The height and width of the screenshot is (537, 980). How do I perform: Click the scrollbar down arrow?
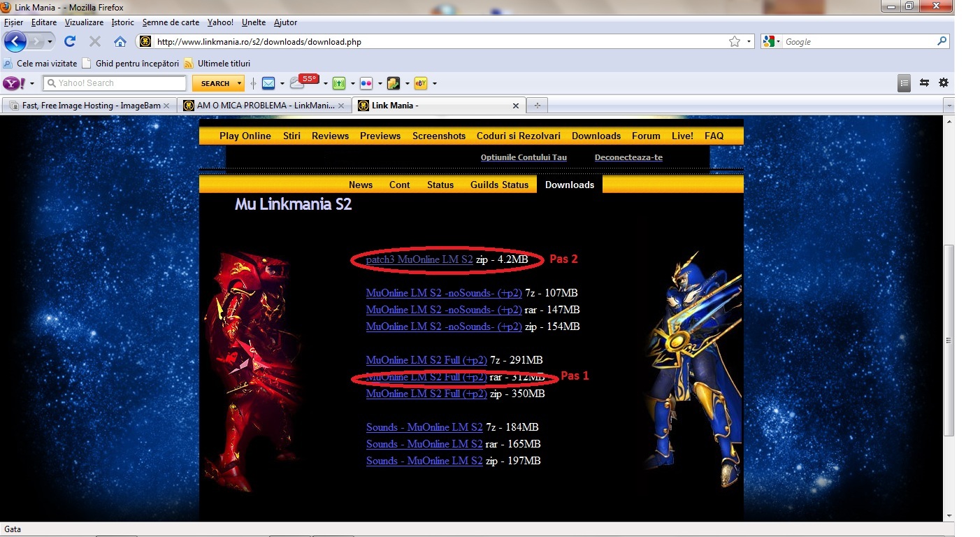click(x=949, y=516)
